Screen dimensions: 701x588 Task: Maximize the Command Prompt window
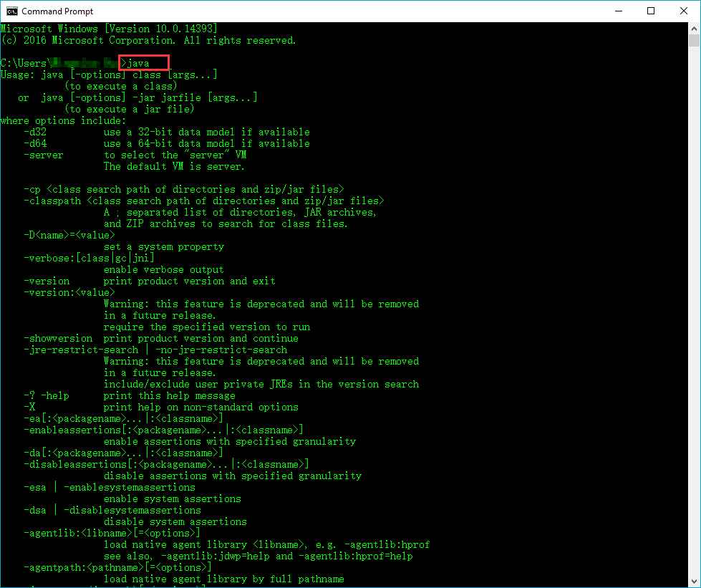tap(651, 11)
